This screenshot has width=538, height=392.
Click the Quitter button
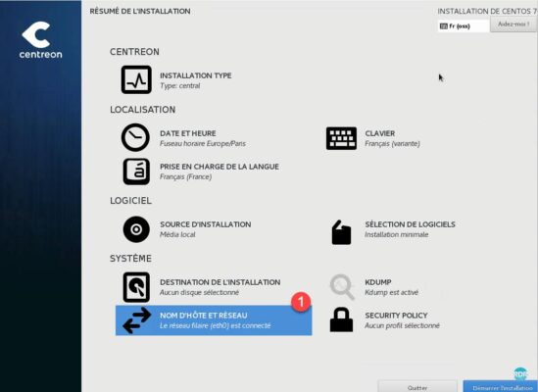[x=417, y=387]
